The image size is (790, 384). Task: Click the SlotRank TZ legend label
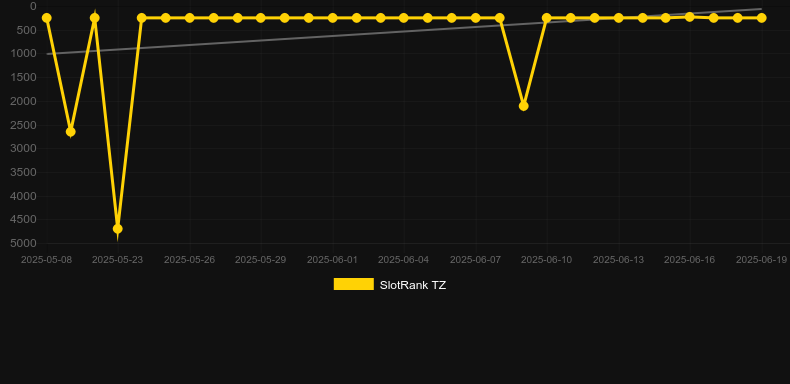[x=413, y=285]
